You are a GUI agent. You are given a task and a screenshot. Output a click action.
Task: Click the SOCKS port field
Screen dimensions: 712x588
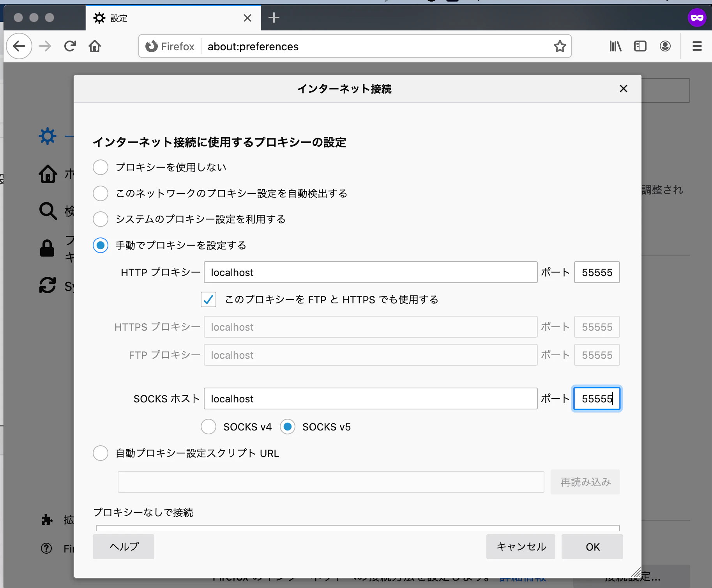[597, 398]
